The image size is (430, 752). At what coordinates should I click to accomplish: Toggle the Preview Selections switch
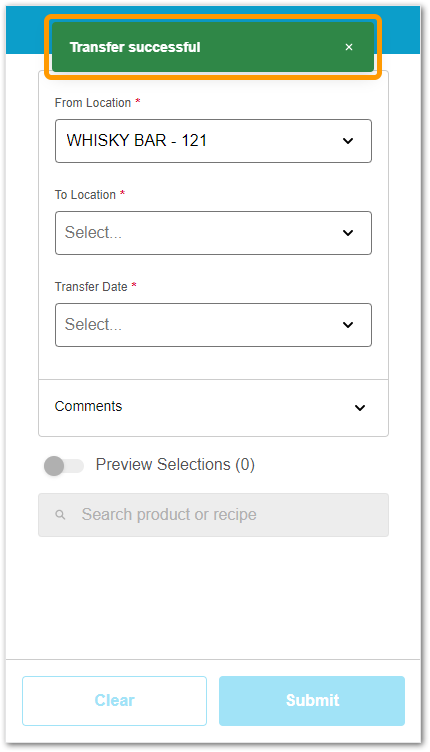pos(64,466)
